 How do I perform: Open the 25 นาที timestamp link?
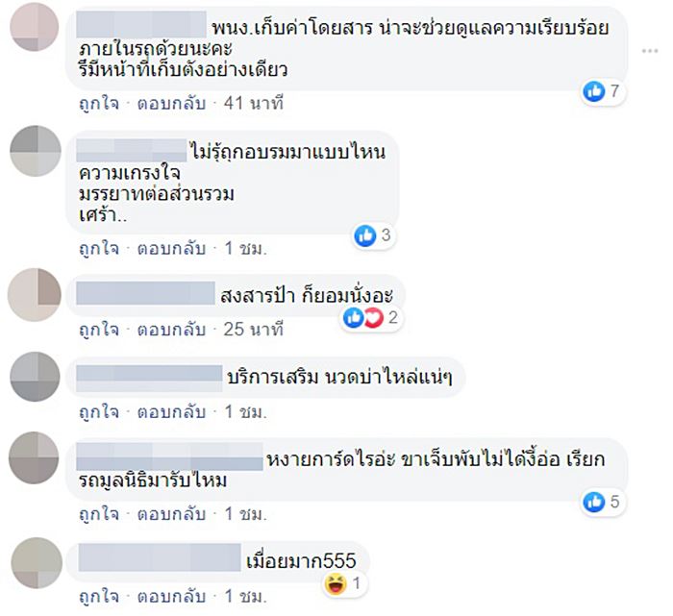253,330
